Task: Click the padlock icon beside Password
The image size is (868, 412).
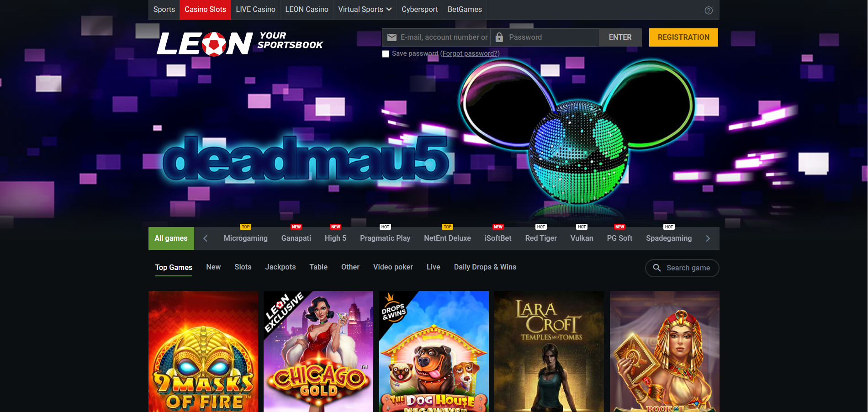Action: (x=499, y=37)
